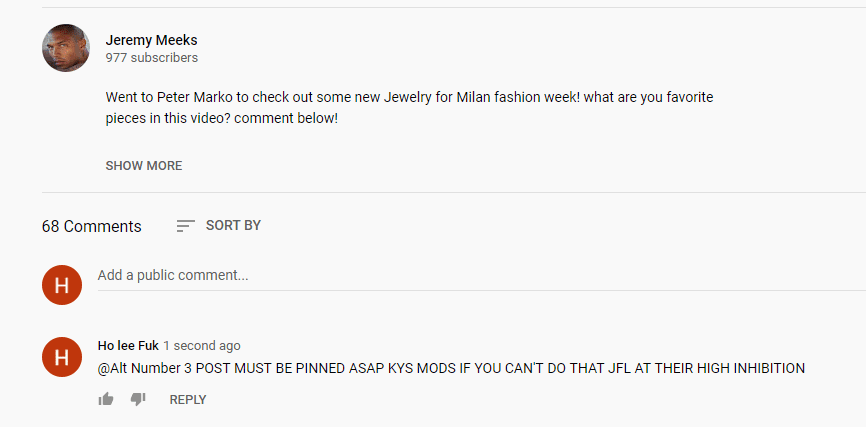Click the 68 Comments heading
866x427 pixels.
[92, 226]
